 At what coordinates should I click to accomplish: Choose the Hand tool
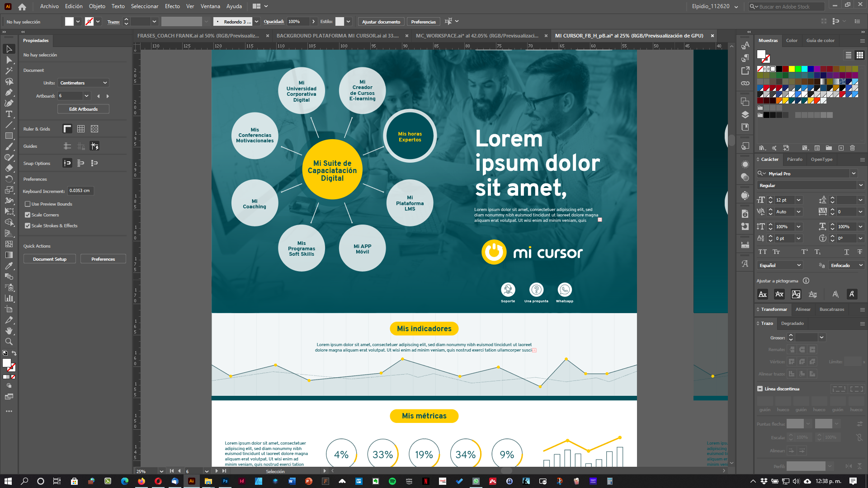tap(9, 331)
